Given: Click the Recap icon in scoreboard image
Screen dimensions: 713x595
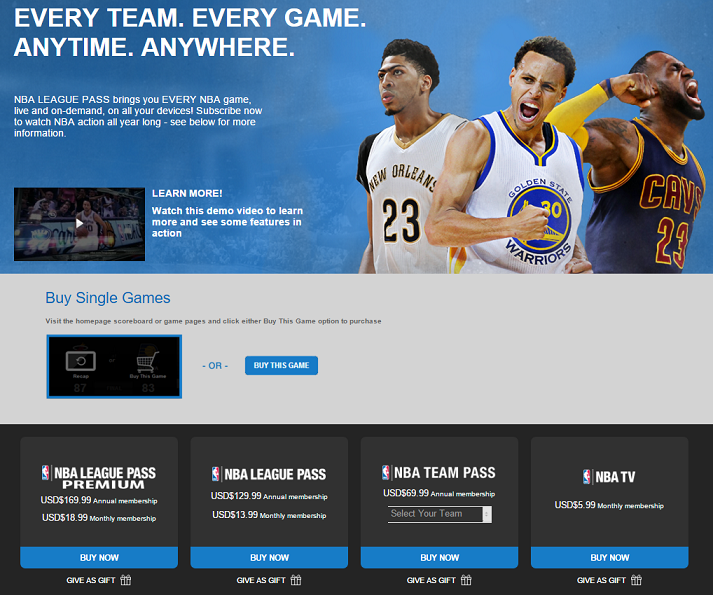Looking at the screenshot, I should [x=80, y=363].
